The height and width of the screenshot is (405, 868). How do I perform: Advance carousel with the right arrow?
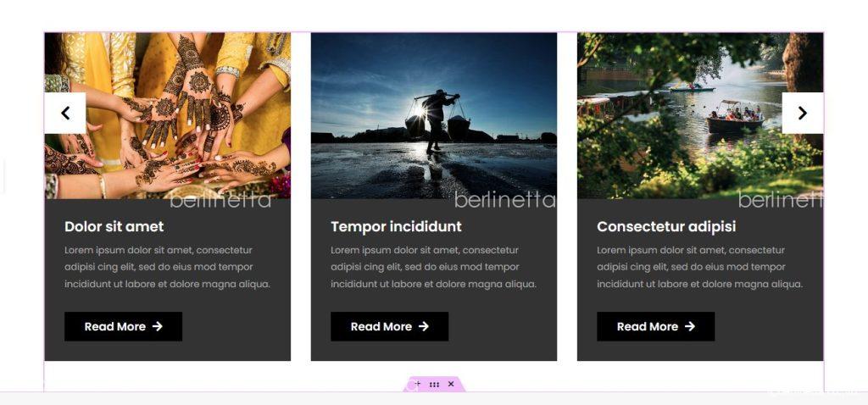pos(802,113)
